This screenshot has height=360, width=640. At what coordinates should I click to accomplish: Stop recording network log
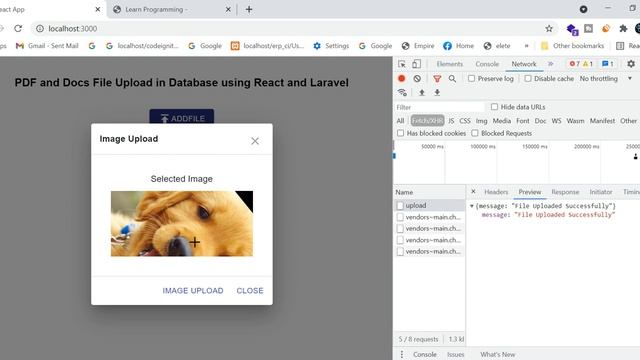(x=402, y=78)
